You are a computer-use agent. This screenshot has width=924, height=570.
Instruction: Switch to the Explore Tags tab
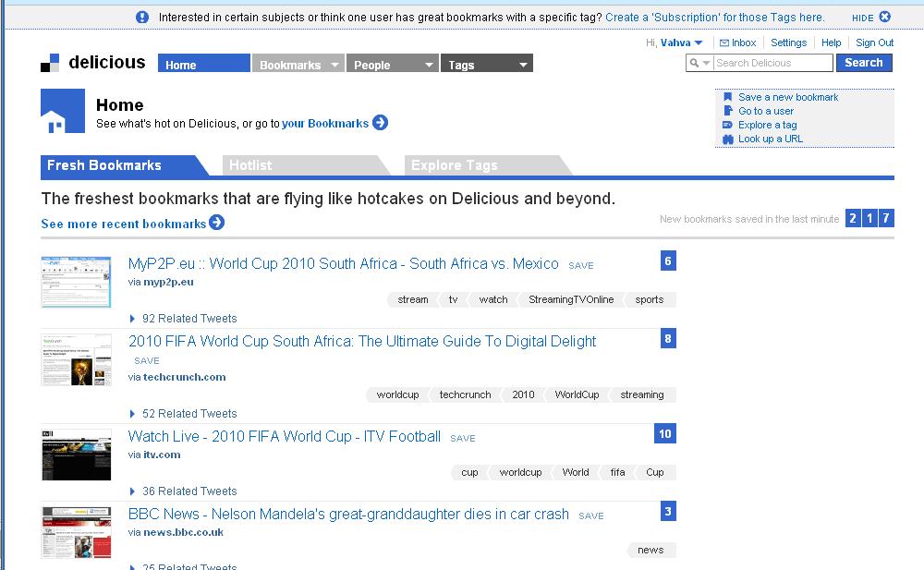[x=454, y=165]
